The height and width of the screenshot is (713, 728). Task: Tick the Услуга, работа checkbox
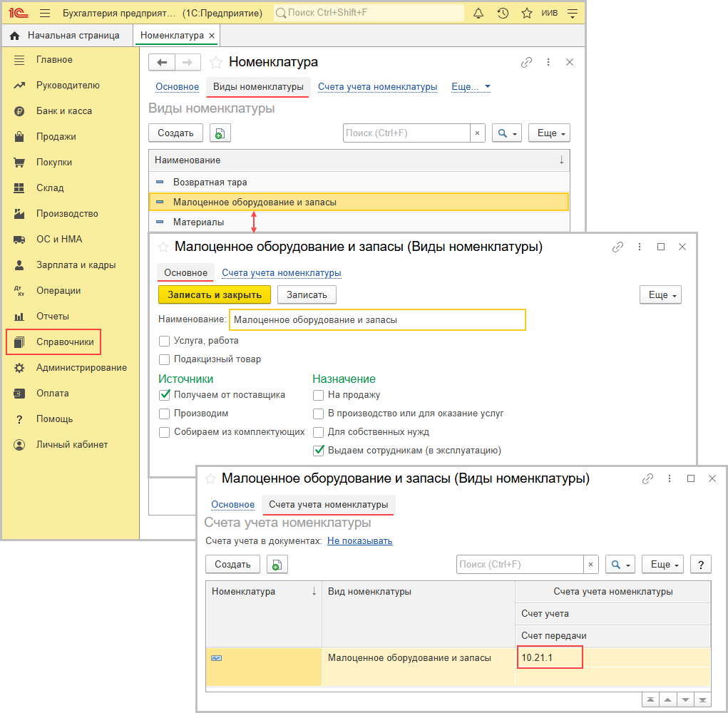coord(165,342)
